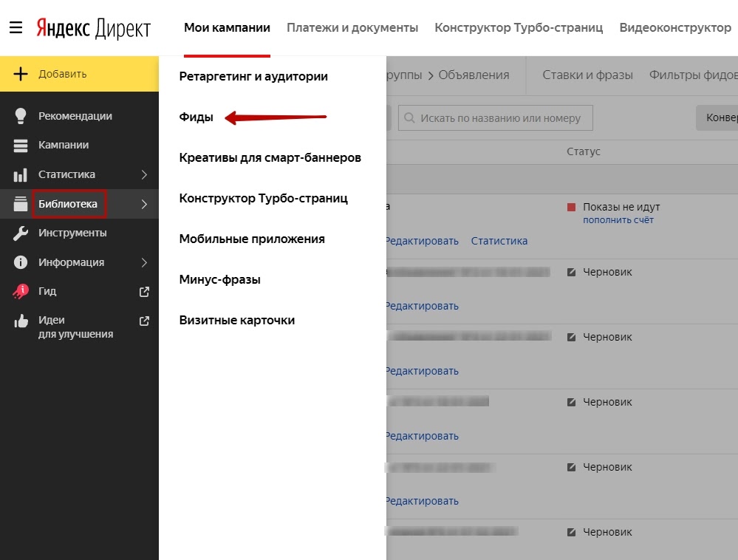Screen dimensions: 738x560
Task: Click the thumbs-up Идеи icon
Action: (21, 321)
